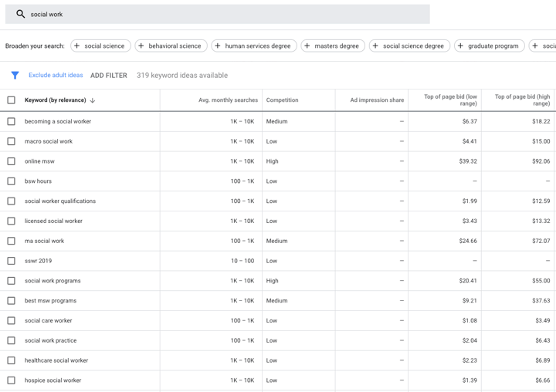Check 'becoming a social worker' row
This screenshot has height=392, width=556.
tap(12, 121)
